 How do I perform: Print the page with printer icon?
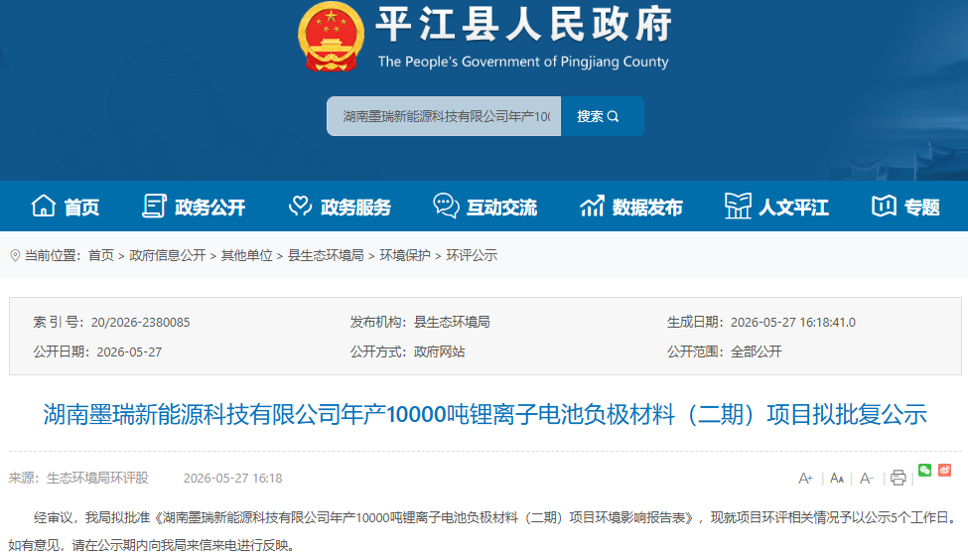899,478
